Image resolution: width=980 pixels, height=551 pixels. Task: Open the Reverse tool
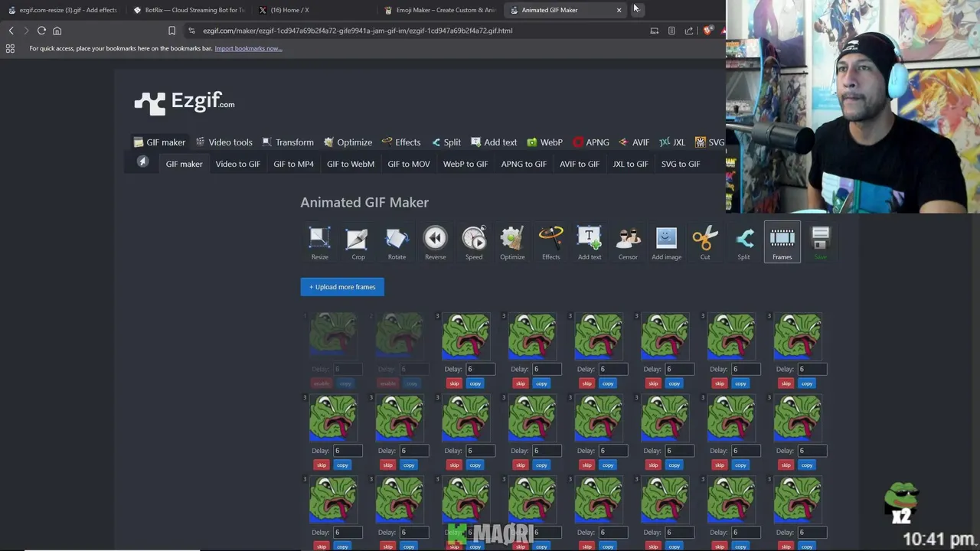(x=435, y=243)
